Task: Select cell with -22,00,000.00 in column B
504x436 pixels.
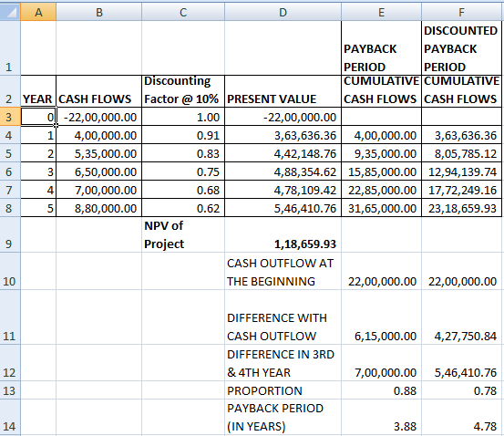Action: click(x=99, y=117)
